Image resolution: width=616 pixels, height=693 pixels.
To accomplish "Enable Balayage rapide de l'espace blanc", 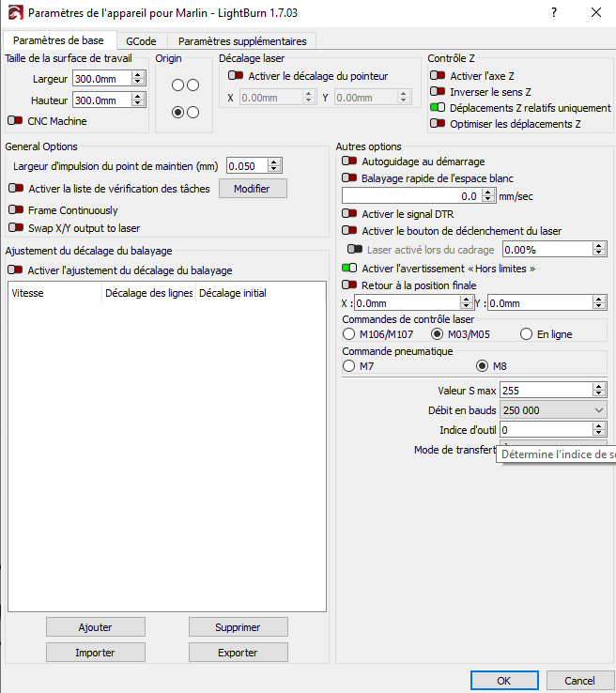I will tap(349, 177).
